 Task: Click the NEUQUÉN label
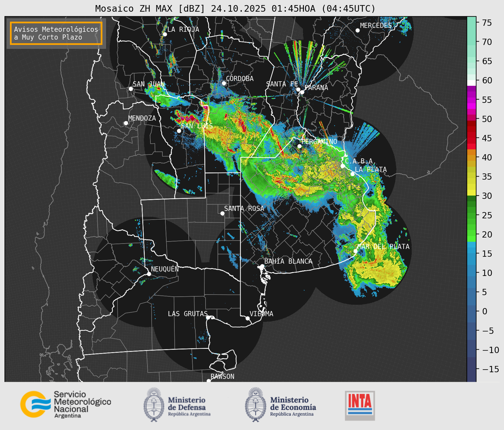pos(165,269)
